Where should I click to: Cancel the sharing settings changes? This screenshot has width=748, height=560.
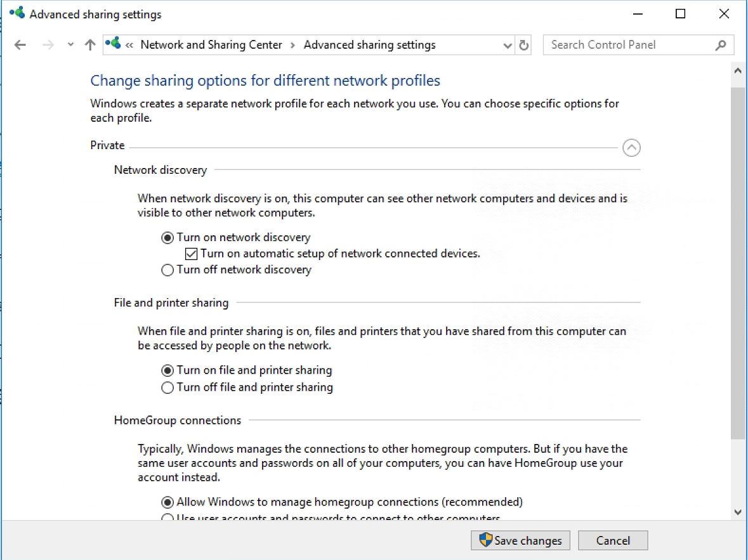pos(612,540)
